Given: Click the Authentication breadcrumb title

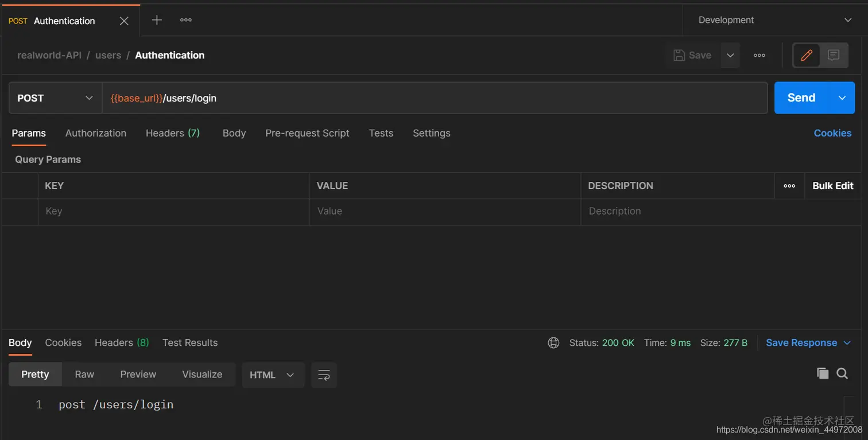Looking at the screenshot, I should coord(169,55).
